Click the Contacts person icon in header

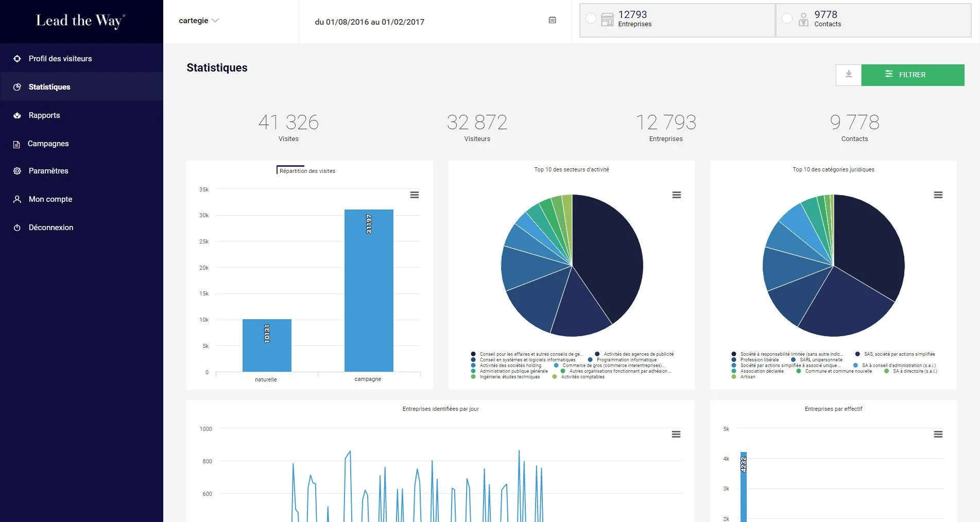point(803,20)
